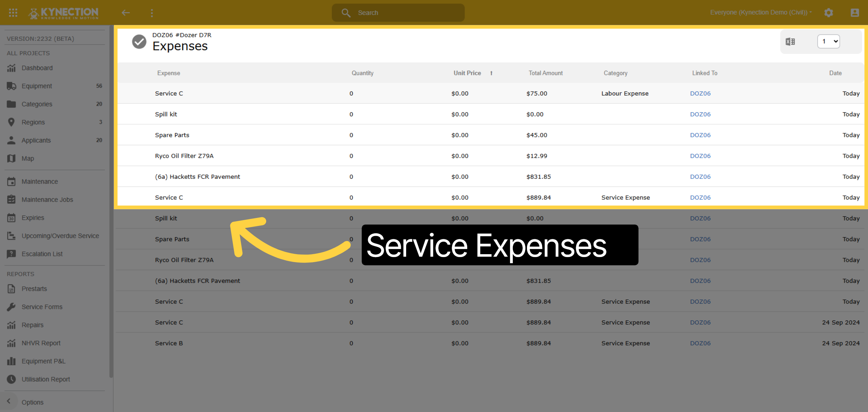Click the Expense column header
Screen dimensions: 868x412
pos(169,73)
